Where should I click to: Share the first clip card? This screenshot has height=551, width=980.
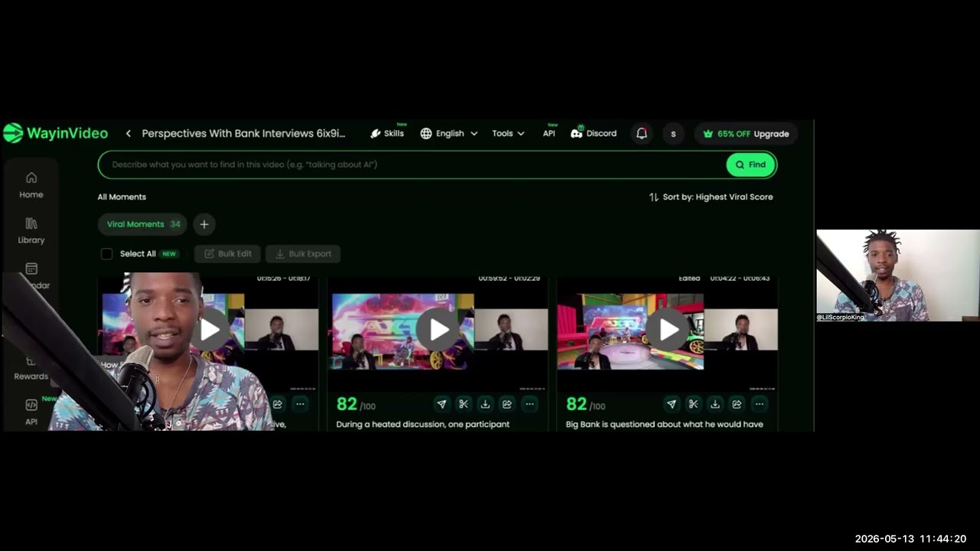pos(278,404)
